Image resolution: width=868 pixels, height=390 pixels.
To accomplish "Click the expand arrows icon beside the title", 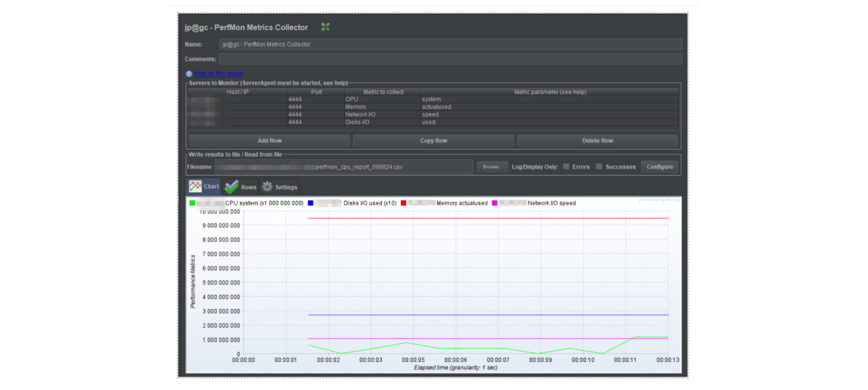I will (325, 27).
